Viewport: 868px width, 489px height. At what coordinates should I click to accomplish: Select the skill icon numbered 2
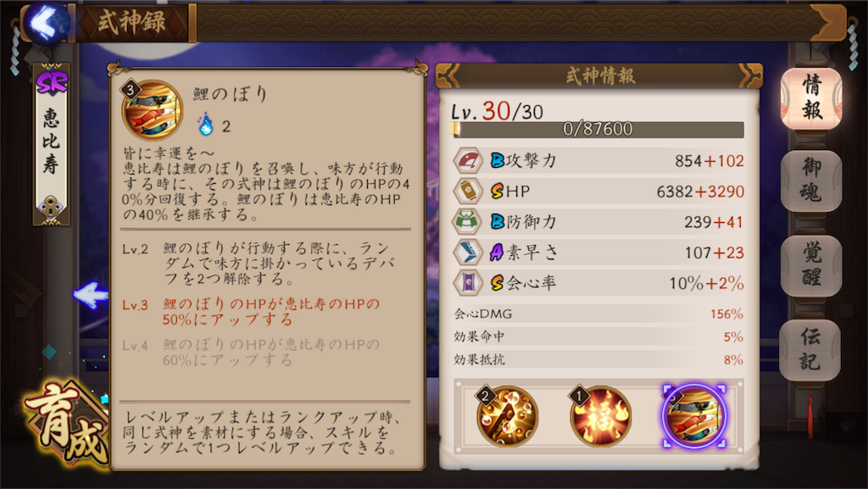507,416
